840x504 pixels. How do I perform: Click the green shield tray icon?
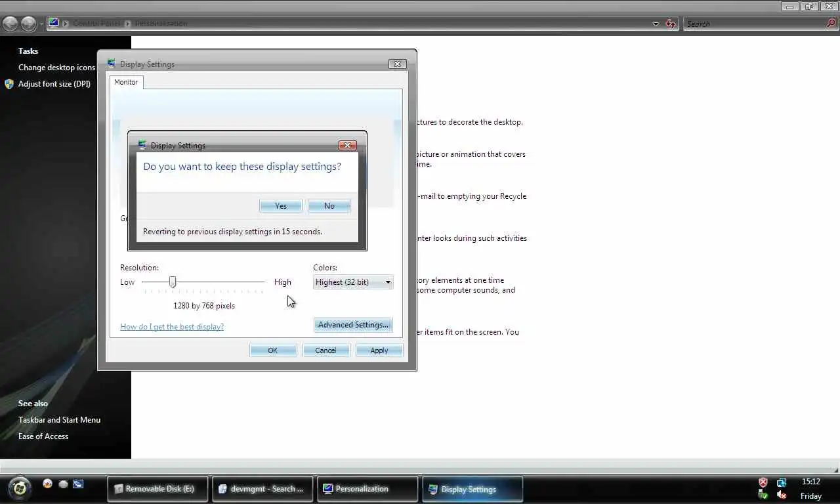pyautogui.click(x=763, y=495)
